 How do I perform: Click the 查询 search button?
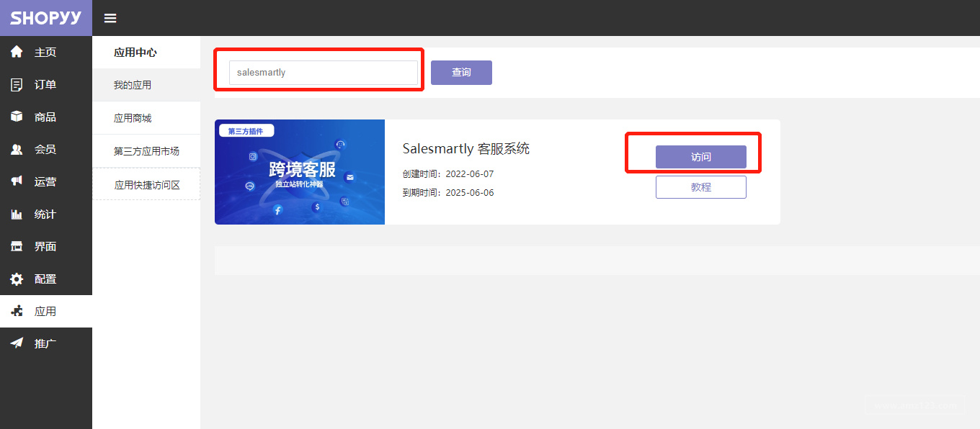coord(461,73)
